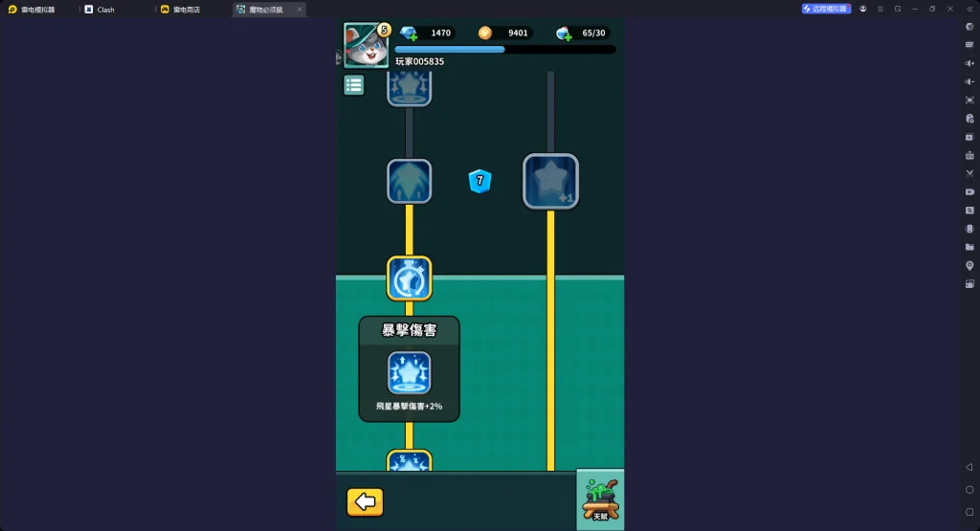The image size is (980, 531).
Task: Select the locked arrow-burst talent node
Action: (410, 181)
